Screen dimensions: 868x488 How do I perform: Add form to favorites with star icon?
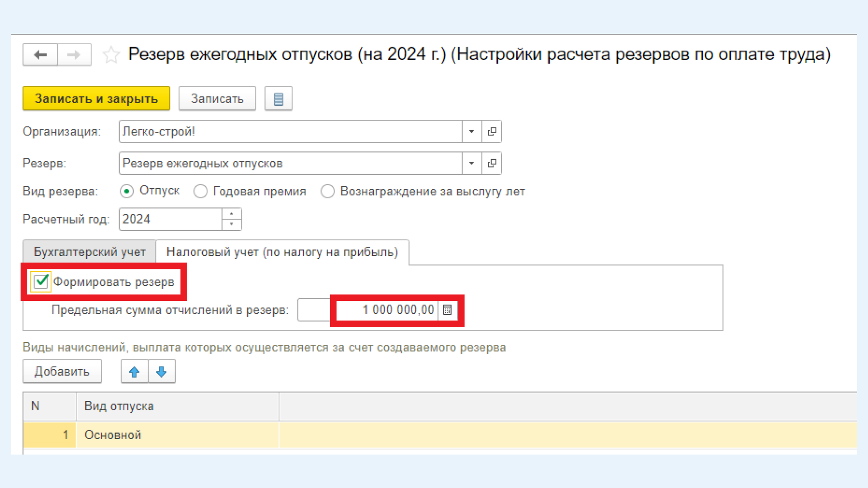pyautogui.click(x=111, y=55)
